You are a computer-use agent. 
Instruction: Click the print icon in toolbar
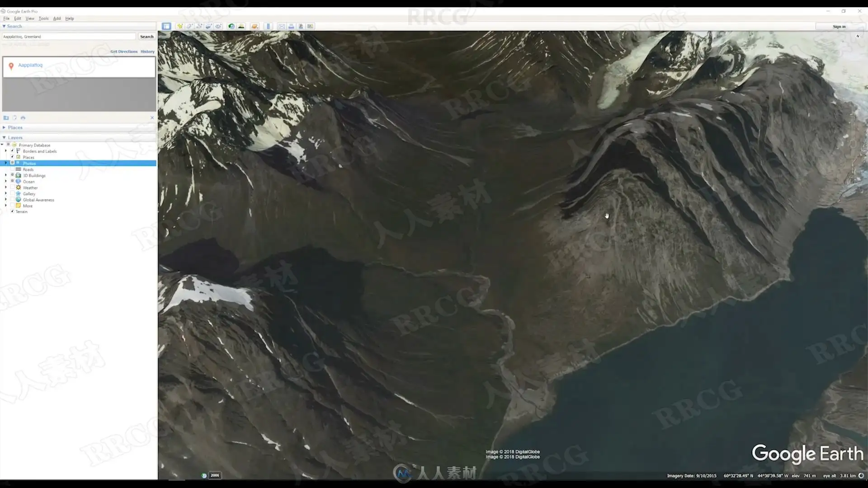[x=291, y=26]
